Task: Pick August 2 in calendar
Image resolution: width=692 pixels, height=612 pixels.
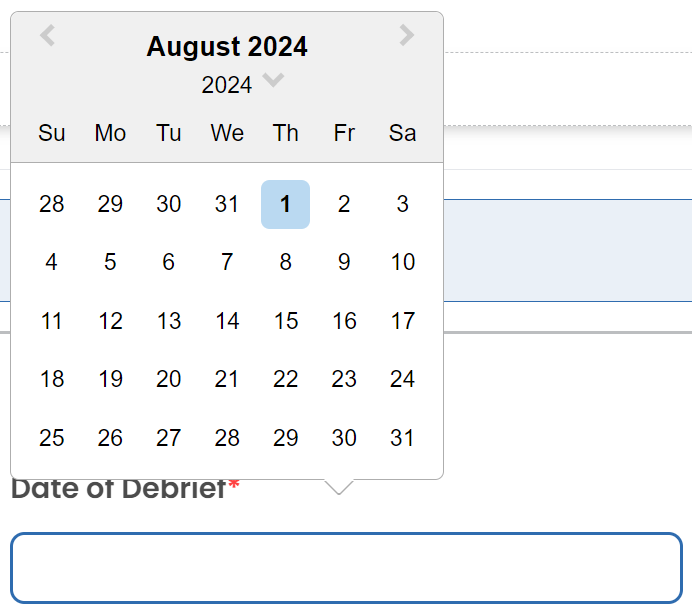Action: point(344,204)
